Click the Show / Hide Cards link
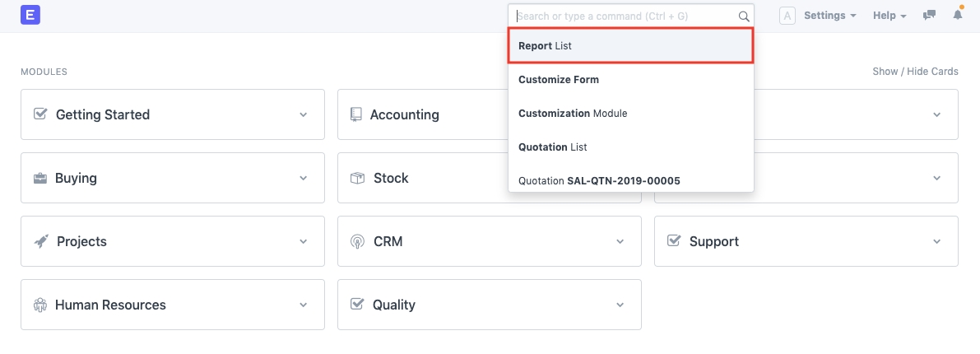This screenshot has width=980, height=354. tap(915, 72)
